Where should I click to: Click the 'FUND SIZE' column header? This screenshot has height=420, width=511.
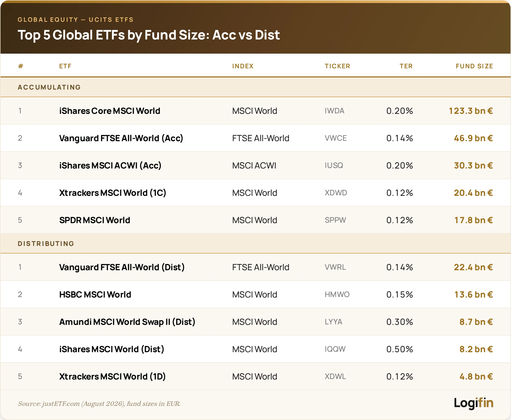(x=475, y=66)
